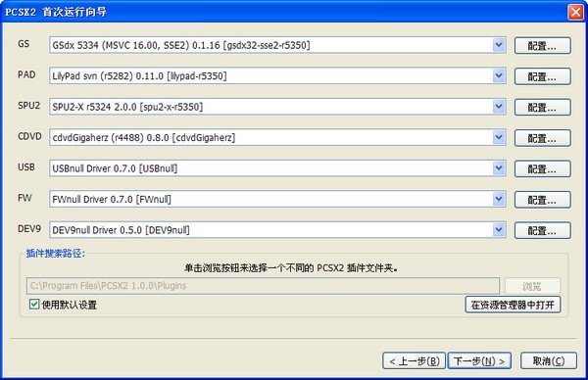
Task: Click 配置 button for USB plugin
Action: 543,168
